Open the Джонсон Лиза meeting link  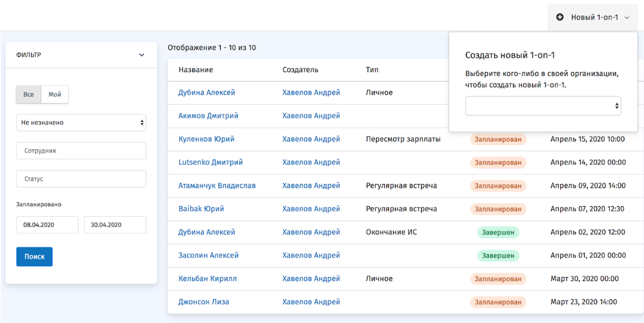(x=204, y=302)
